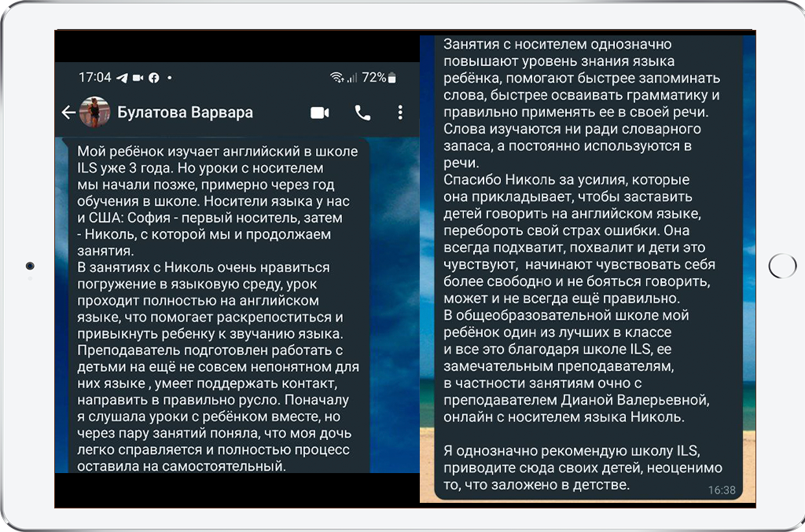805x532 pixels.
Task: Open the contact's profile photo avatar
Action: point(94,112)
